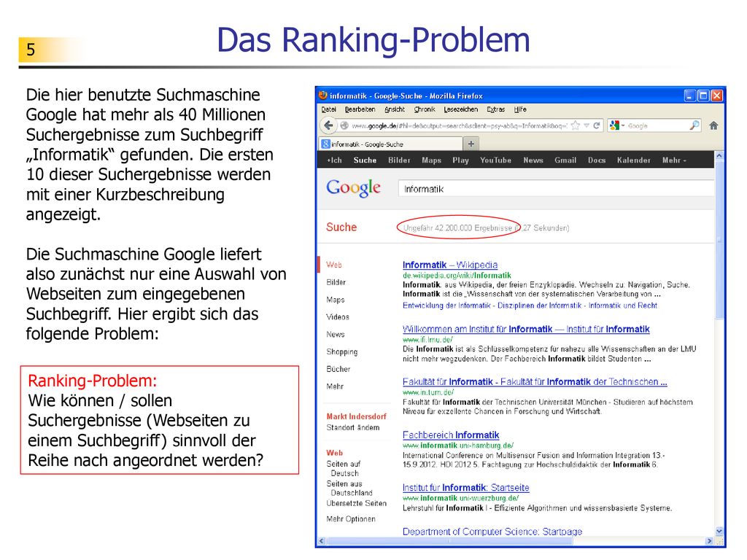Open a new tab with the plus button
Screen dimensions: 747x560
pos(471,144)
